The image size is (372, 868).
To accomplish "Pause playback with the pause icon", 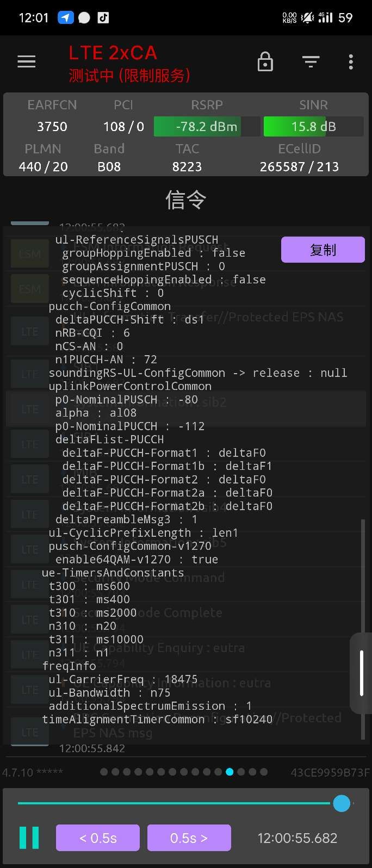I will 29,838.
